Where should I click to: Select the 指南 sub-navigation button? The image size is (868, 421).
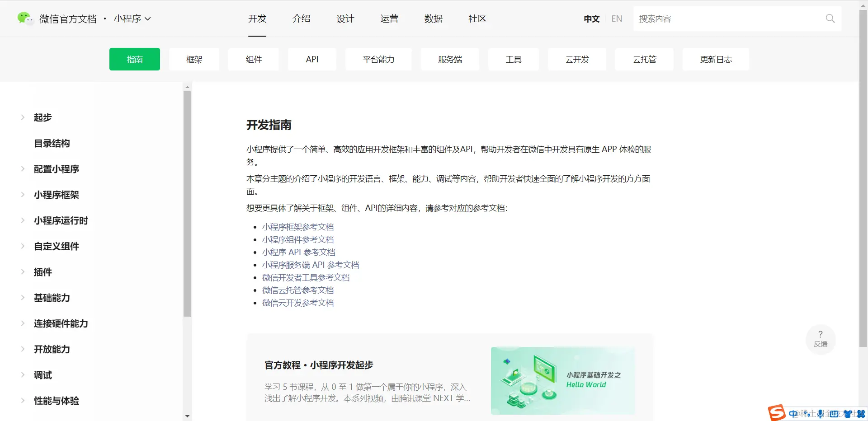pos(135,59)
